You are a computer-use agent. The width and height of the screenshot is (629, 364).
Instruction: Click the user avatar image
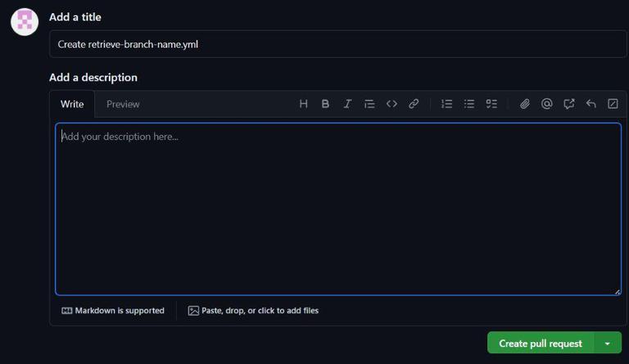[25, 22]
